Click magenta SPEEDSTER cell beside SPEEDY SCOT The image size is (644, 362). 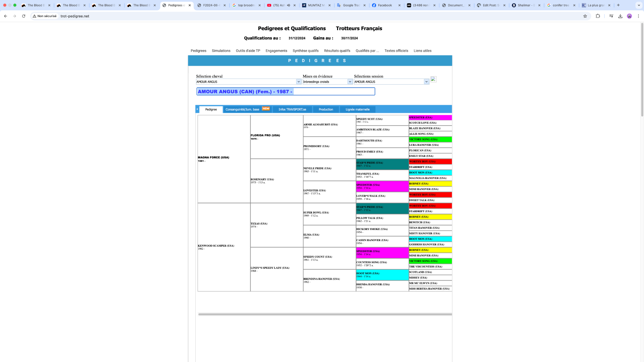coord(430,118)
